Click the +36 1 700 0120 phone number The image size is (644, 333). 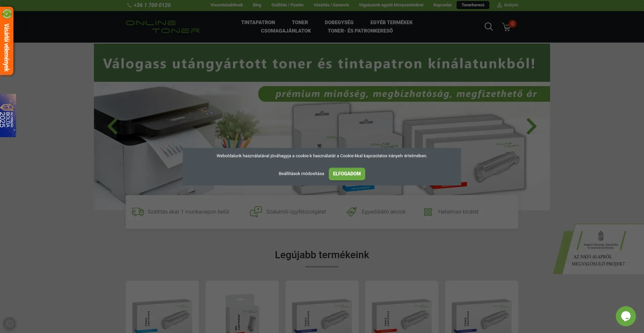tap(152, 5)
